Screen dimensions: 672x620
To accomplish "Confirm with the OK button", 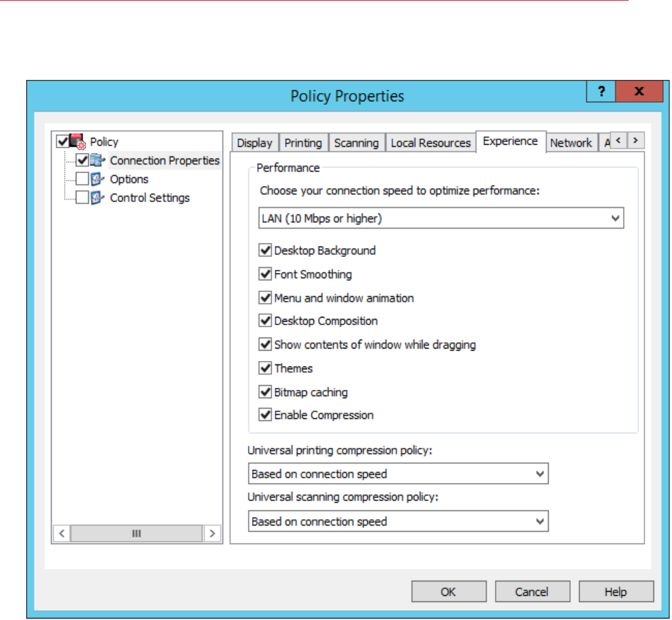I will (449, 592).
